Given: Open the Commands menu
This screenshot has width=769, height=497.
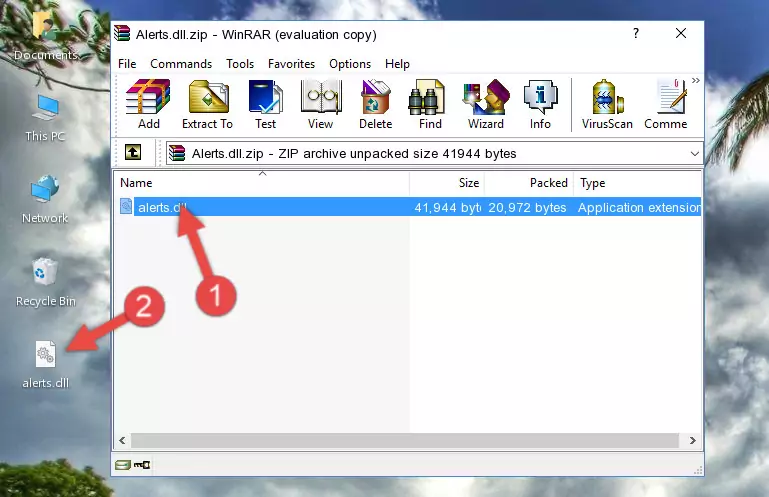Looking at the screenshot, I should click(x=181, y=64).
